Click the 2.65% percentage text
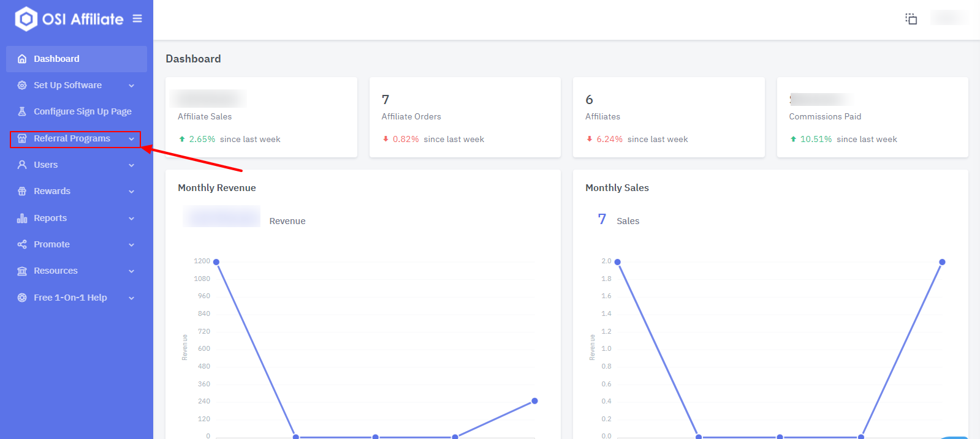This screenshot has width=980, height=439. point(202,139)
